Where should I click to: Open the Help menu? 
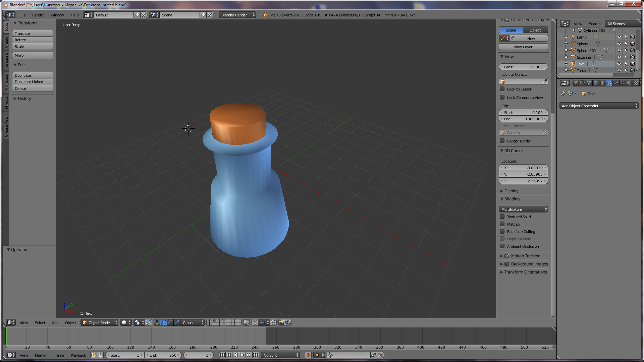[74, 15]
